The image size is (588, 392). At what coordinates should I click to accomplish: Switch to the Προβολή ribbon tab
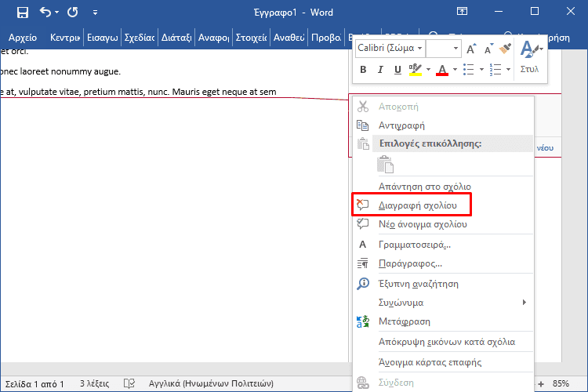(326, 38)
